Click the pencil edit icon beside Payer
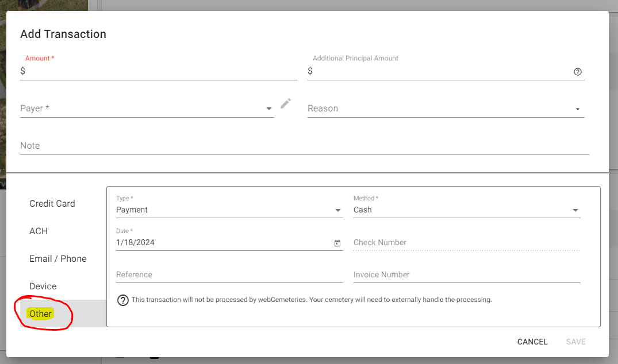 point(286,103)
